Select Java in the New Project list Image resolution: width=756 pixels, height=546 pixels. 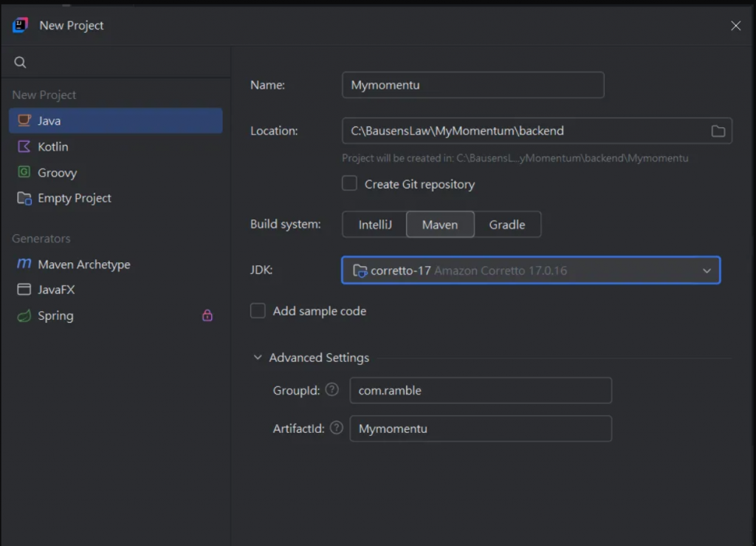click(x=49, y=120)
